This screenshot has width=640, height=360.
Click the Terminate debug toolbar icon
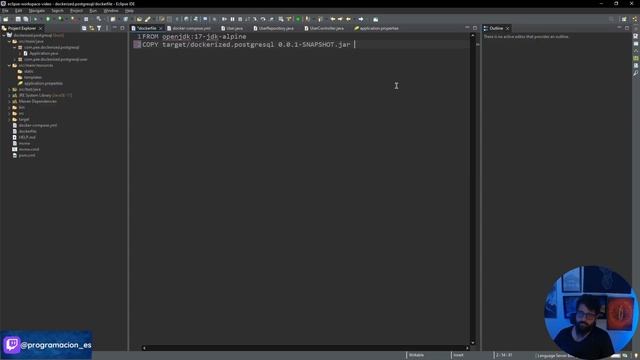tap(240, 19)
